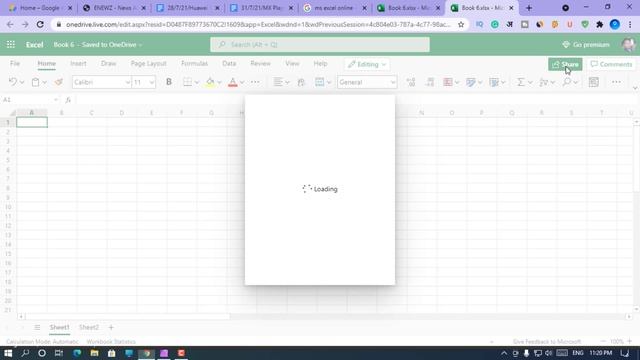
Task: Click the Undo icon in the ribbon
Action: pyautogui.click(x=13, y=82)
